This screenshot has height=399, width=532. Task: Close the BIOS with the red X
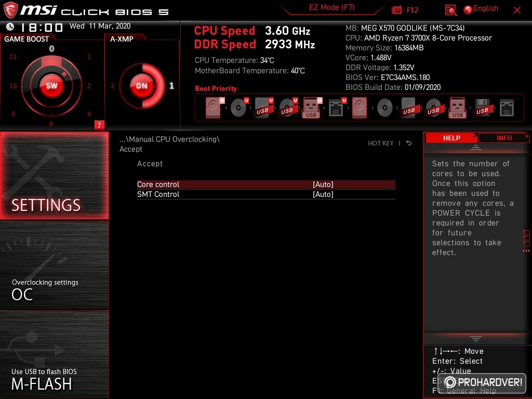(x=517, y=10)
